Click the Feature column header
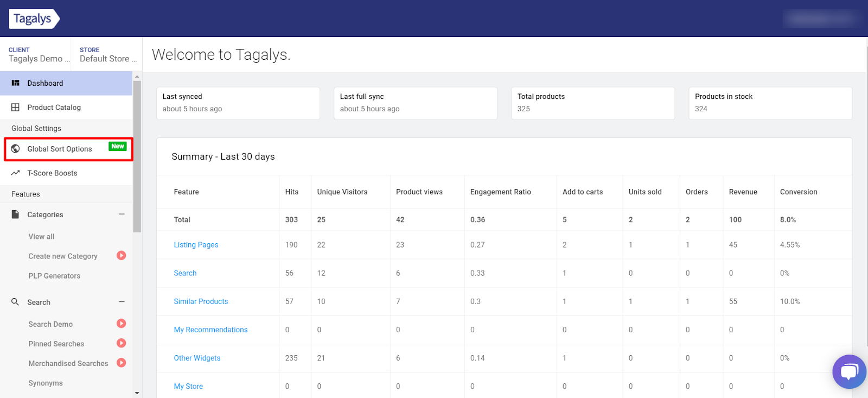The height and width of the screenshot is (398, 868). pyautogui.click(x=186, y=192)
